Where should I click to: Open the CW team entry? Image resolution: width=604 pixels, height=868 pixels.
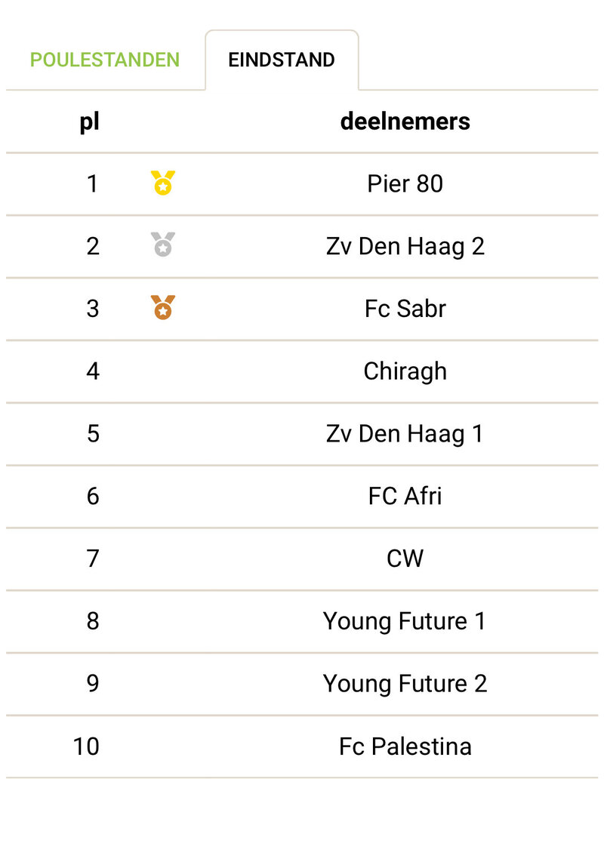coord(405,559)
